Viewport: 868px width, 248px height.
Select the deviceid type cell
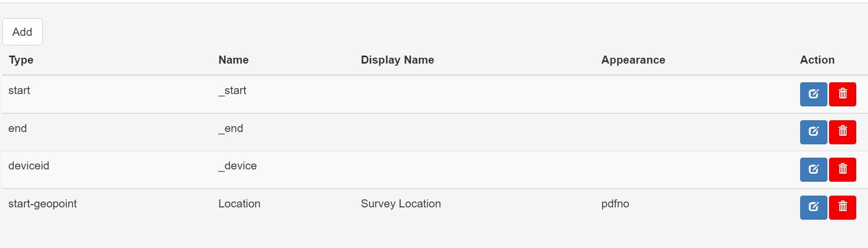29,166
